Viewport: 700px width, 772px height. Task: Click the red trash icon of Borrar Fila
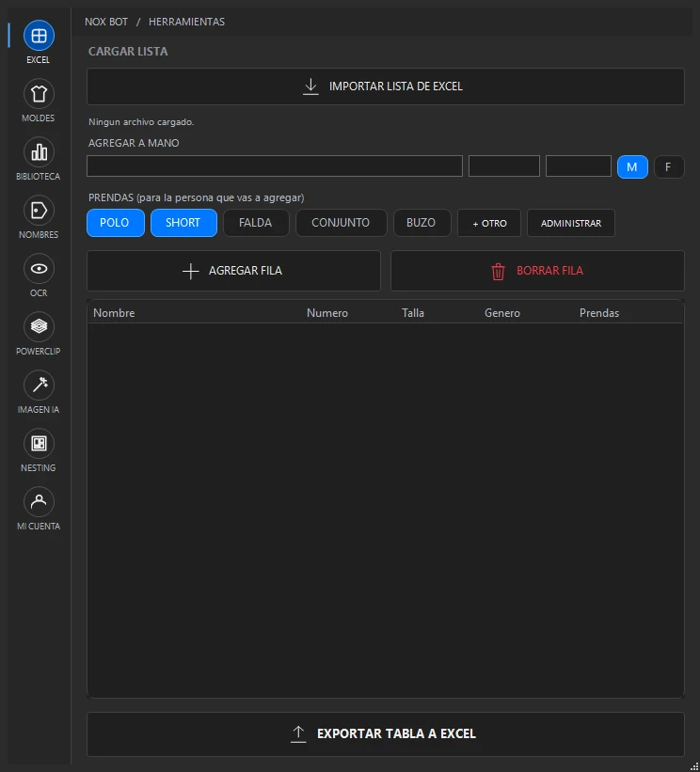498,272
